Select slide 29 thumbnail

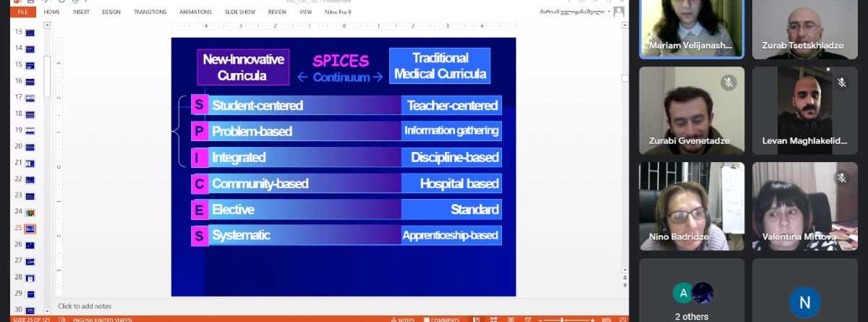click(x=30, y=295)
